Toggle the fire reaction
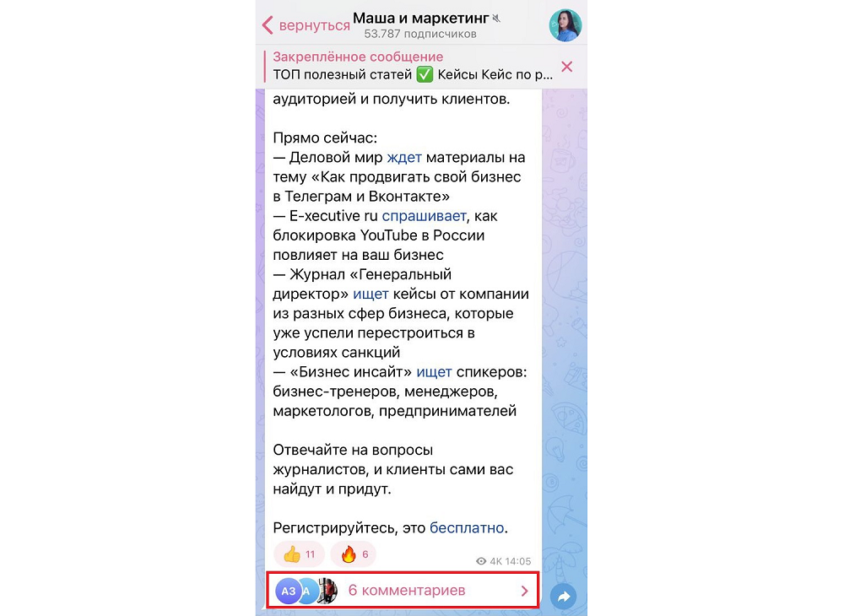The height and width of the screenshot is (616, 844). pos(353,554)
